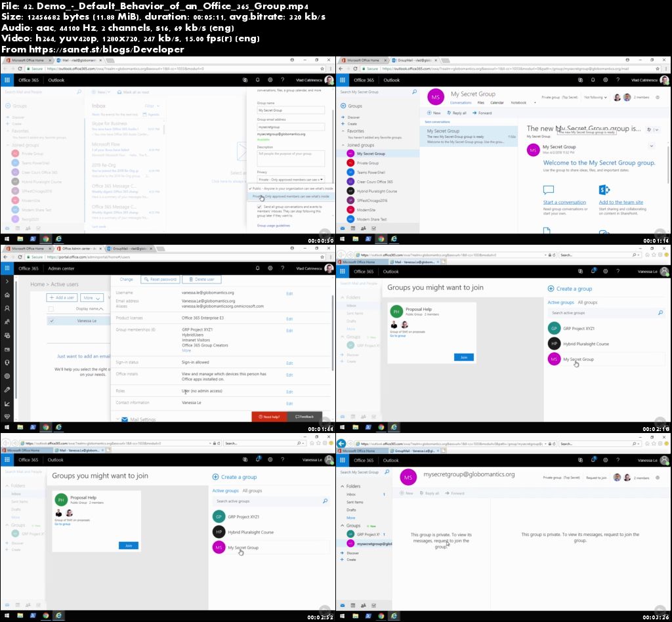The width and height of the screenshot is (672, 622).
Task: Click Chrome taskbar icon in 00:01:44 frame
Action: click(46, 427)
